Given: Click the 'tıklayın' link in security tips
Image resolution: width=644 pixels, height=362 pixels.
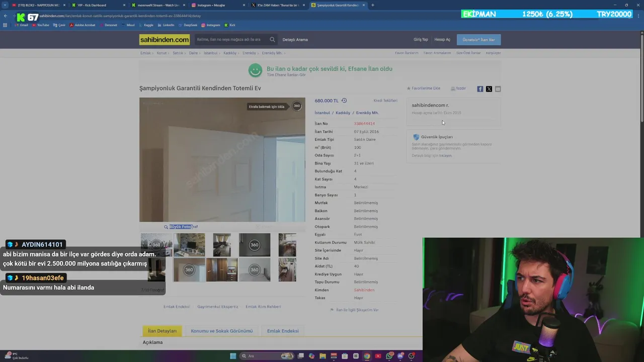Looking at the screenshot, I should coord(445,156).
